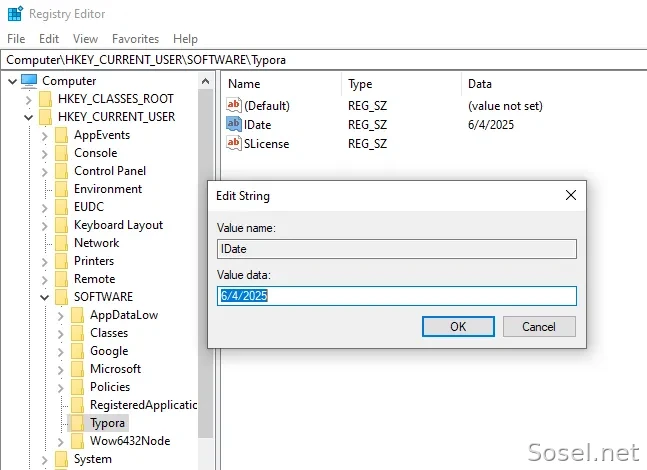Select the System key label
The width and height of the screenshot is (647, 470).
click(x=93, y=459)
